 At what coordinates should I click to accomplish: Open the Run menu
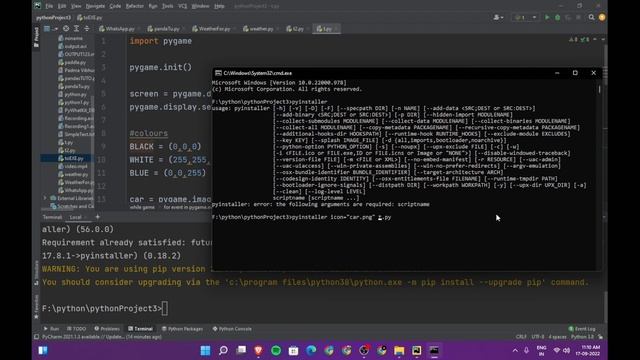pos(153,6)
